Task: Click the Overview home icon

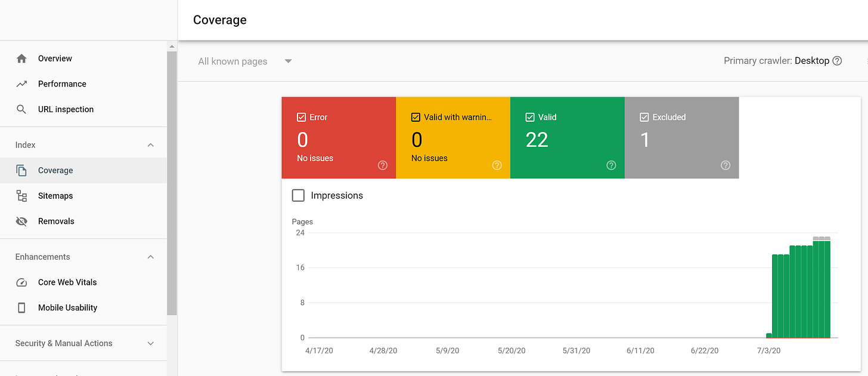Action: coord(21,58)
